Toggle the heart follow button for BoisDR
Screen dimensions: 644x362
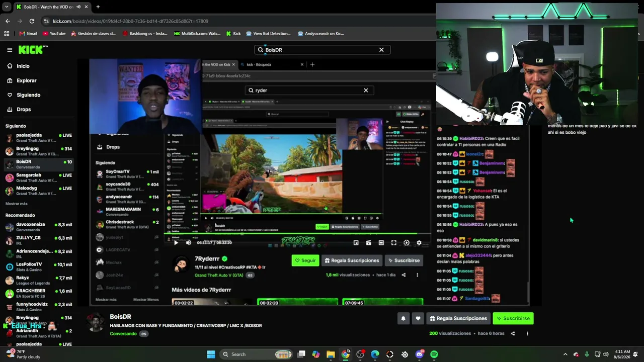(418, 318)
